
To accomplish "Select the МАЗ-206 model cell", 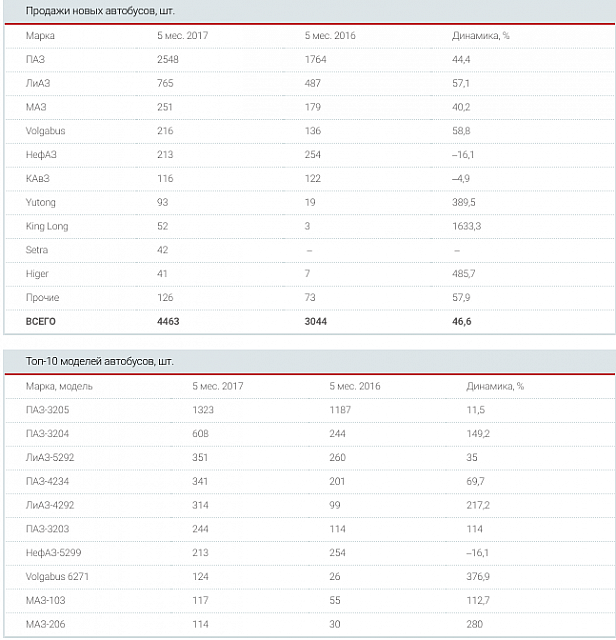I will (x=46, y=625).
